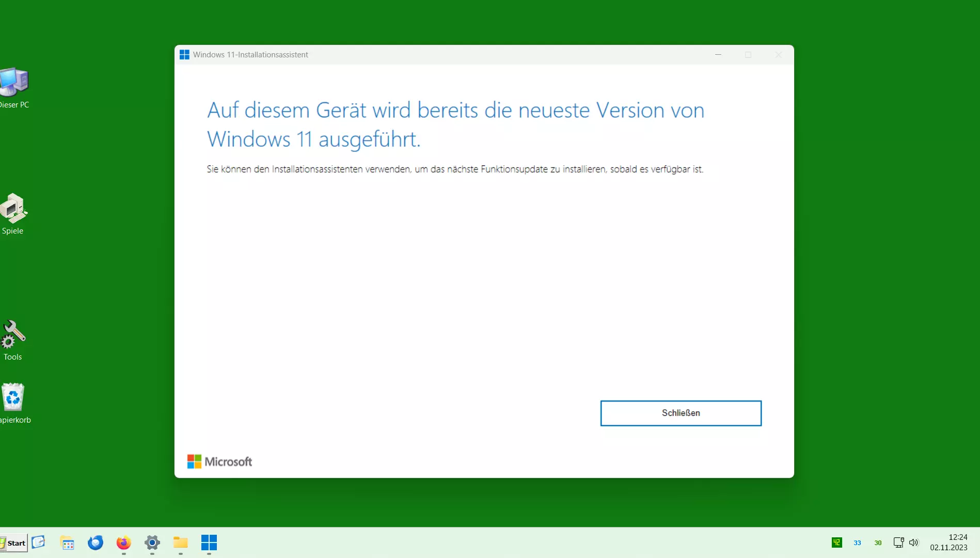Click the sentence starting Sie können den Installationsassistenten
The width and height of the screenshot is (980, 558).
pos(455,169)
